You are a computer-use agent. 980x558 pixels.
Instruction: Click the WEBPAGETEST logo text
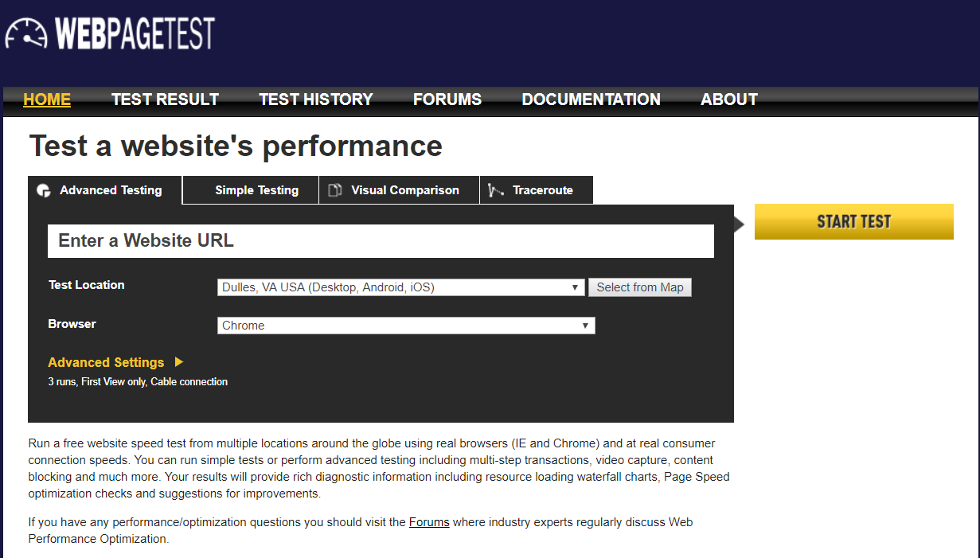pos(135,33)
